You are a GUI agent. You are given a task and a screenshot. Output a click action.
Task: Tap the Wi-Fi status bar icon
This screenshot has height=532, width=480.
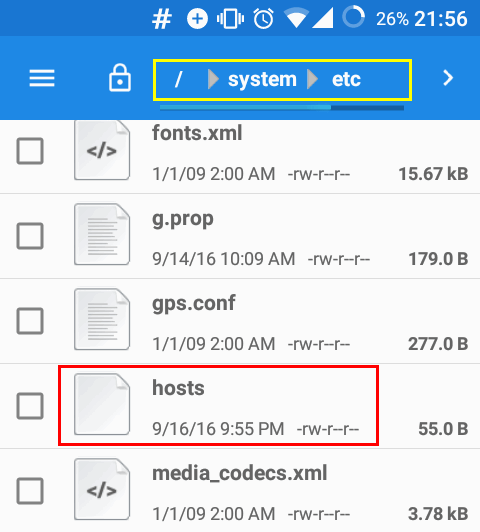point(296,18)
